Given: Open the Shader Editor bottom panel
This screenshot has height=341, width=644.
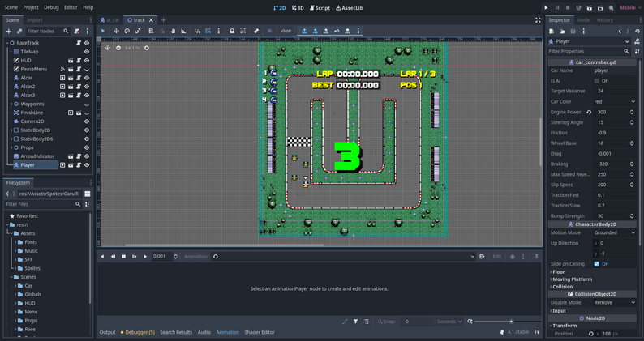Looking at the screenshot, I should pyautogui.click(x=260, y=332).
